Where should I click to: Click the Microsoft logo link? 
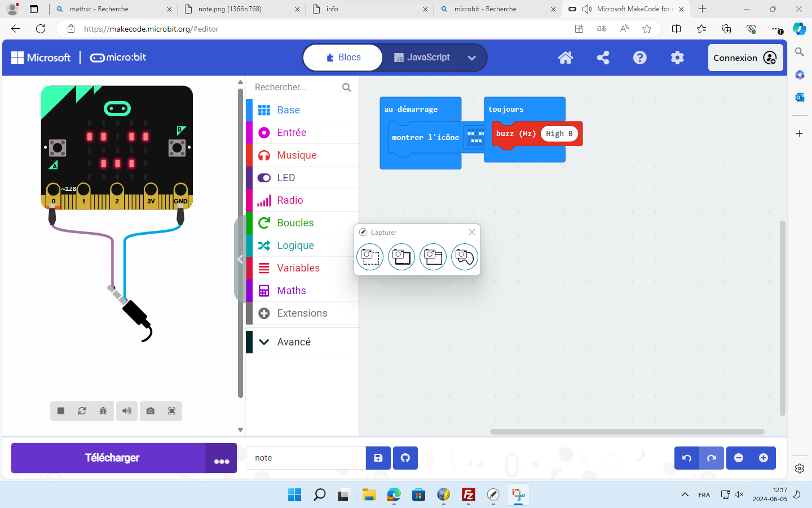(x=41, y=58)
